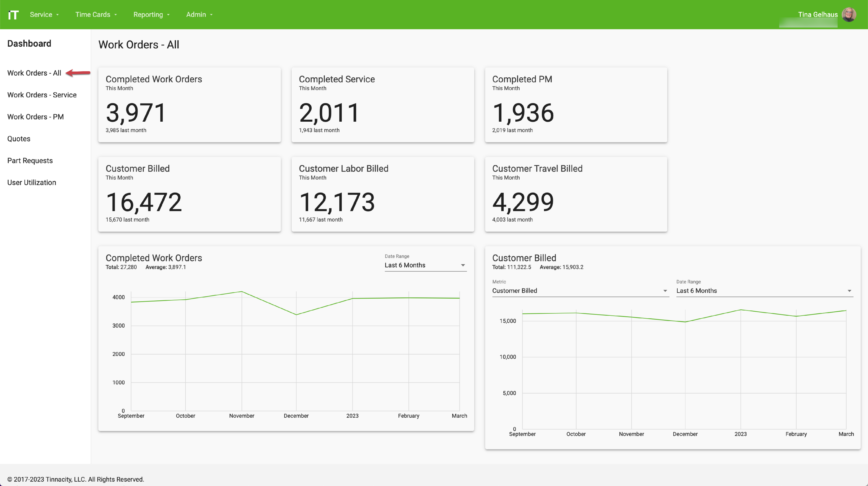Image resolution: width=868 pixels, height=486 pixels.
Task: Click the Customer Travel Billed card
Action: (x=575, y=194)
